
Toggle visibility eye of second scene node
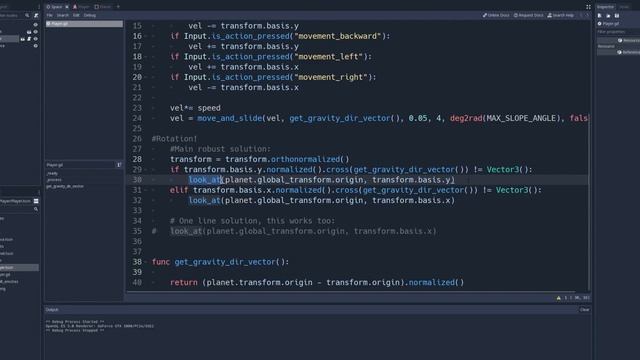click(x=36, y=31)
